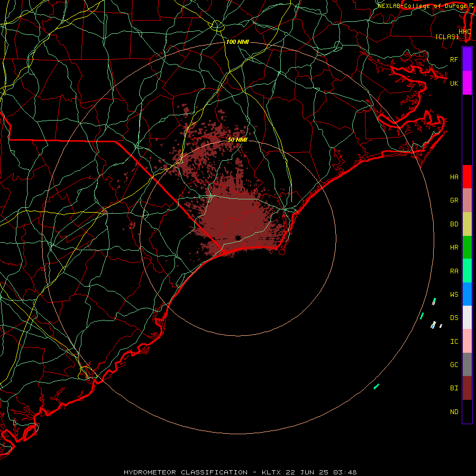This screenshot has height=476, width=476.
Task: Click the IC legend label
Action: (x=454, y=342)
